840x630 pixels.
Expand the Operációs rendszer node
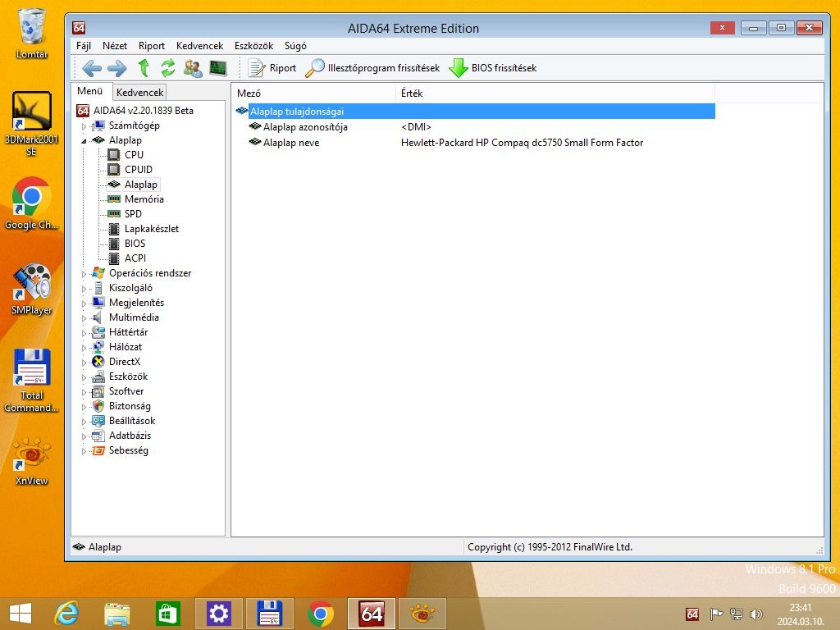(84, 274)
